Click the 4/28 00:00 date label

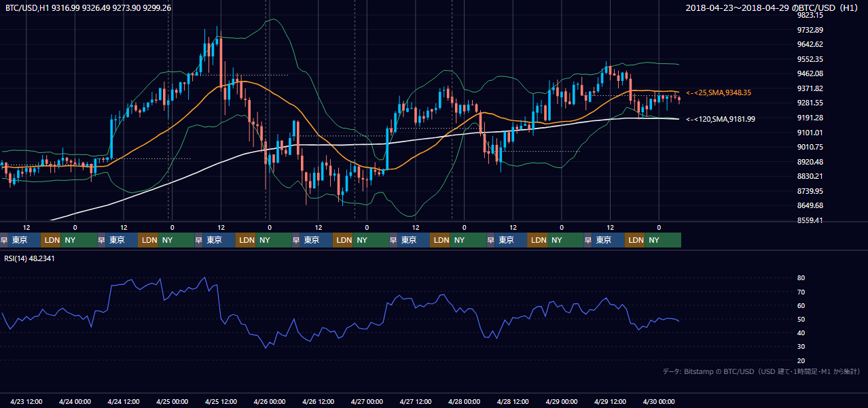[x=465, y=401]
